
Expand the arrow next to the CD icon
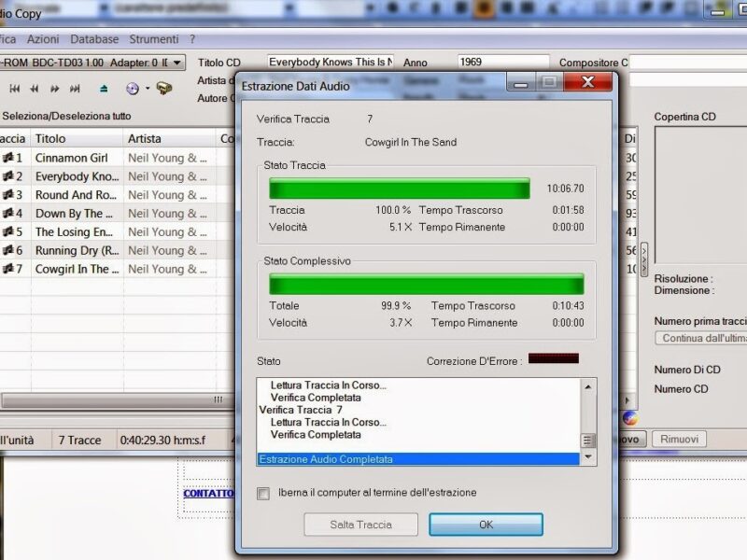(x=148, y=89)
